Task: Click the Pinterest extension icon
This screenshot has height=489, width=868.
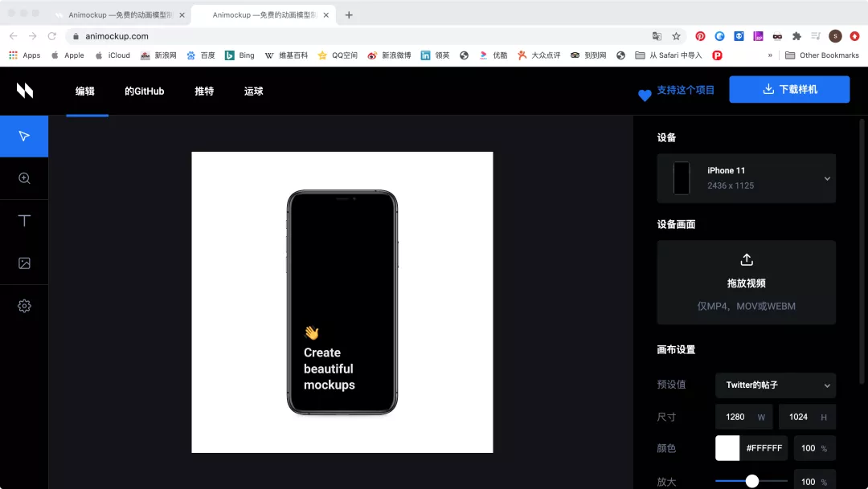Action: 699,36
